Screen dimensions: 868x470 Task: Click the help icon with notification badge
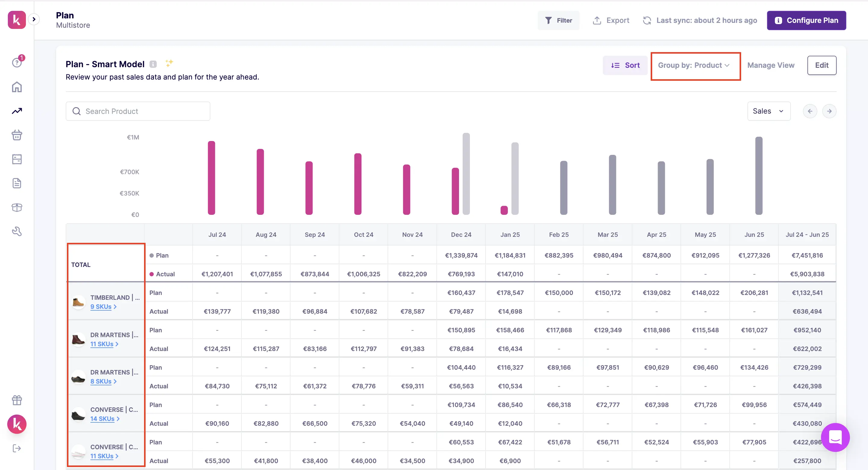click(17, 62)
